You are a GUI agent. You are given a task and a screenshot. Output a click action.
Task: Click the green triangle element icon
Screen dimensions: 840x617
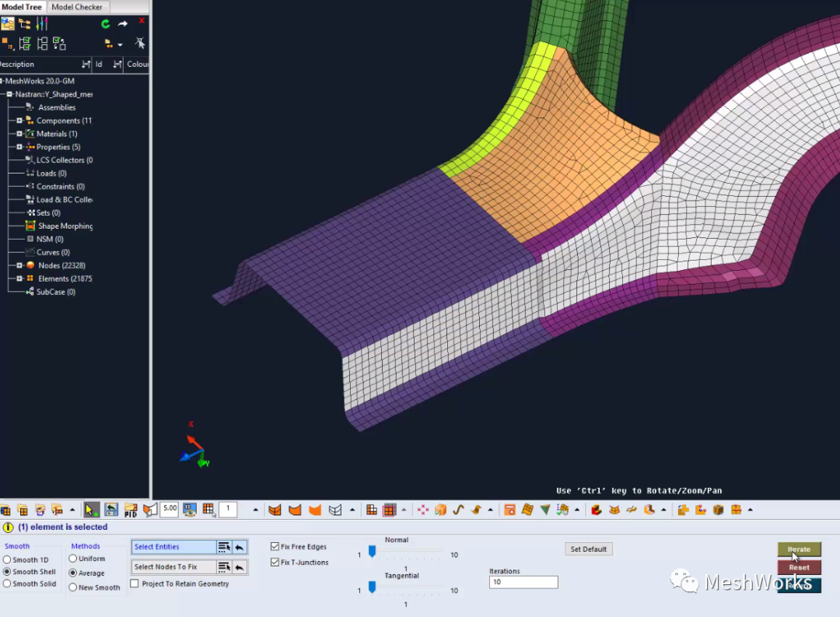(x=544, y=510)
